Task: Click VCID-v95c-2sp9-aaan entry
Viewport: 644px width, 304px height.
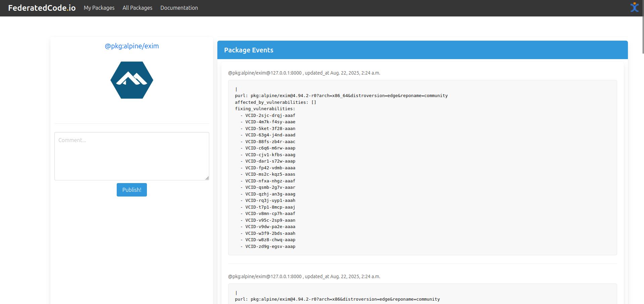Action: point(270,220)
